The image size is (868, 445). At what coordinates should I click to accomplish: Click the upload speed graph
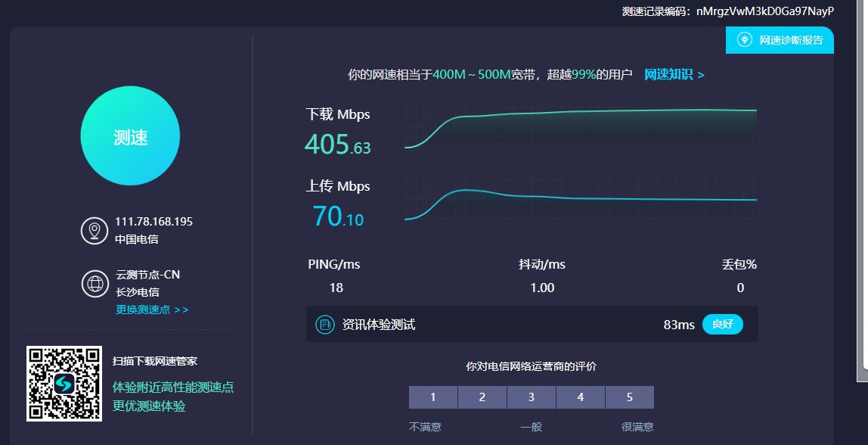coord(580,199)
